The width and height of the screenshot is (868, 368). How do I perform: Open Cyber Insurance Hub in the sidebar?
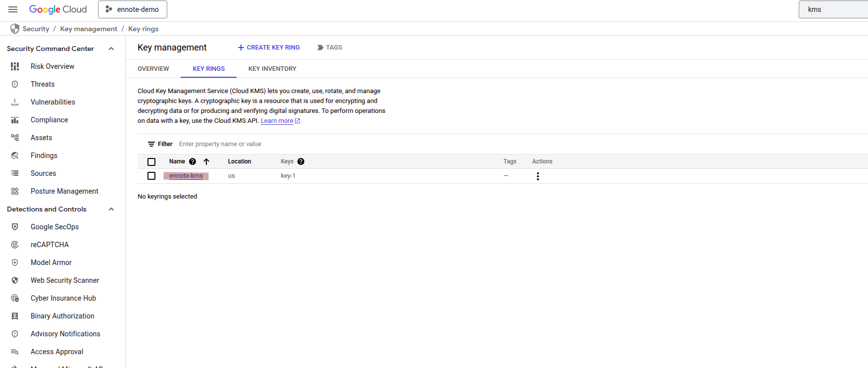(63, 298)
